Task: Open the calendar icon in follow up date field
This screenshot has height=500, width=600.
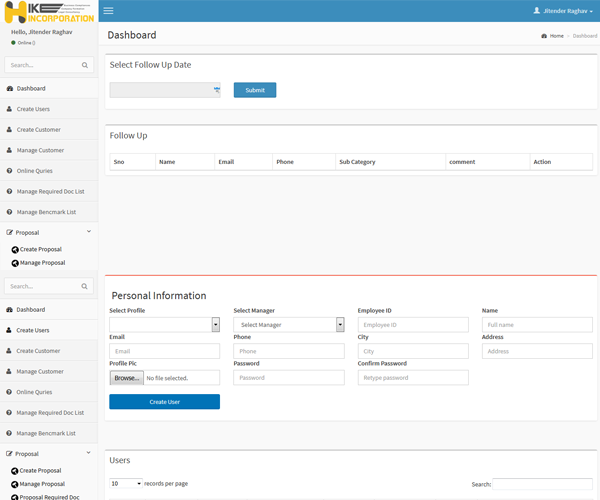Action: pyautogui.click(x=217, y=90)
